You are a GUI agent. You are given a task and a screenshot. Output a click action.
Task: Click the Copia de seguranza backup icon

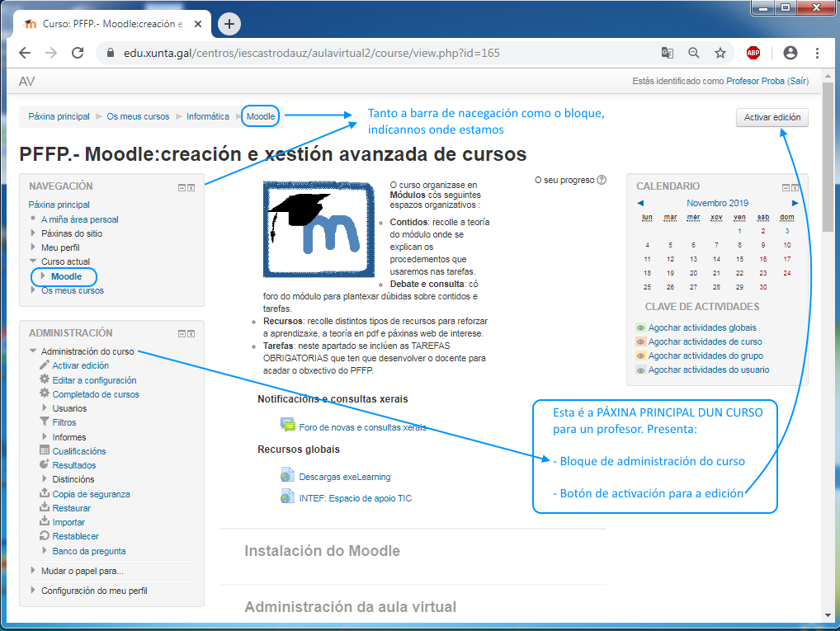45,494
